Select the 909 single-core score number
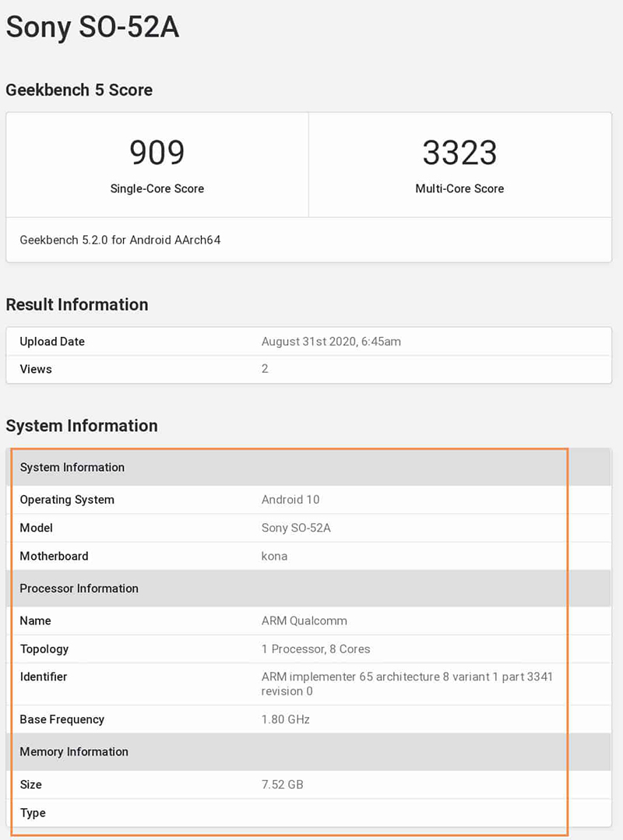Viewport: 623px width, 840px height. [x=157, y=153]
